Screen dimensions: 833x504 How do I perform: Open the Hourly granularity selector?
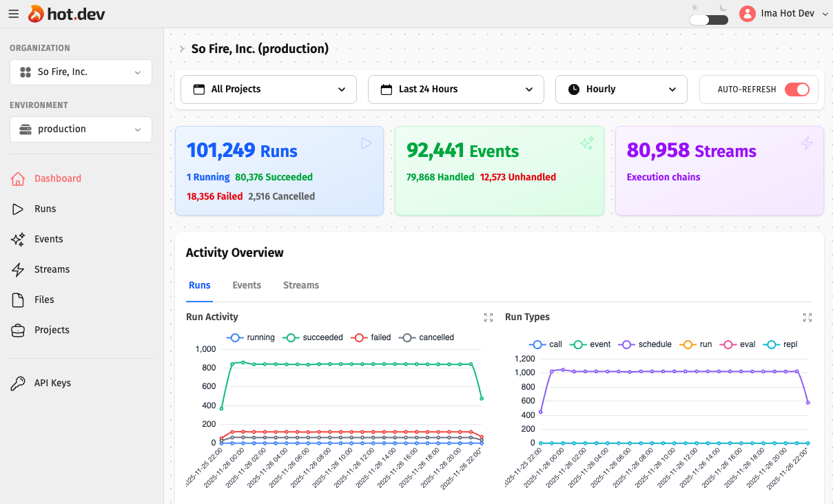click(621, 89)
